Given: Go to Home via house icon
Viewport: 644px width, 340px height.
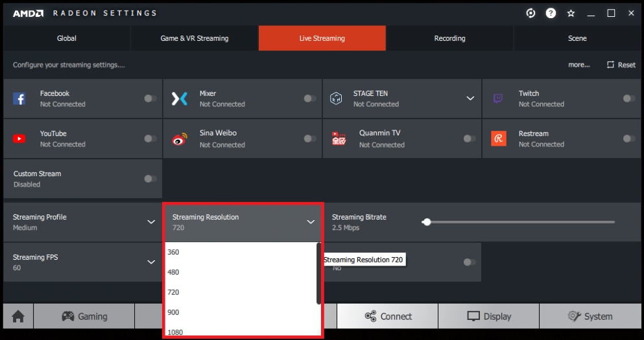Looking at the screenshot, I should click(18, 316).
